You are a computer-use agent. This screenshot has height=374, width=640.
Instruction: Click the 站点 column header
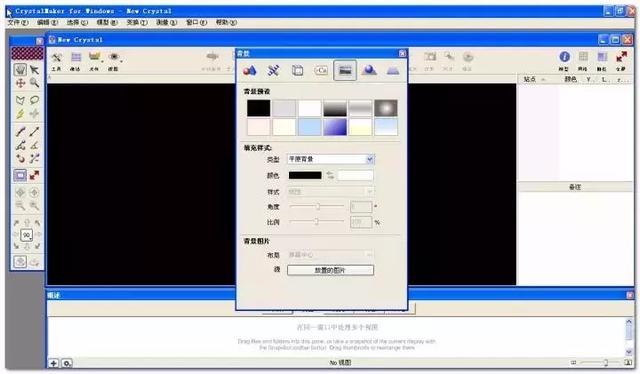coord(529,79)
